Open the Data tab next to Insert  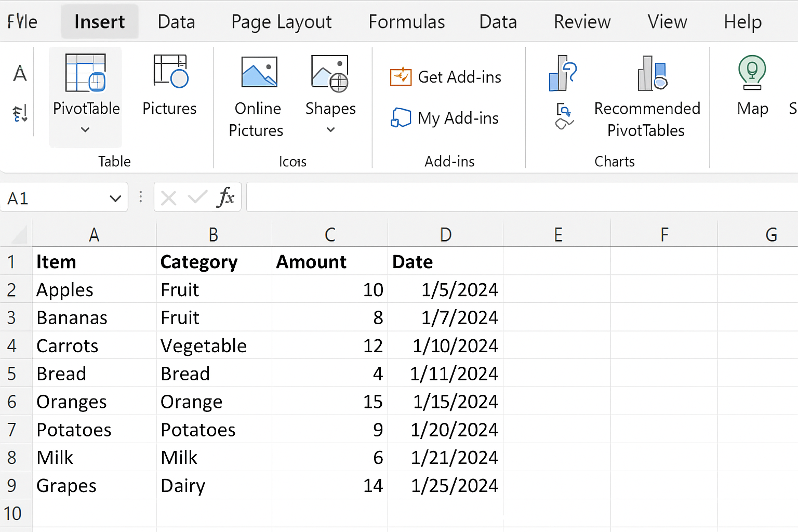pyautogui.click(x=177, y=22)
